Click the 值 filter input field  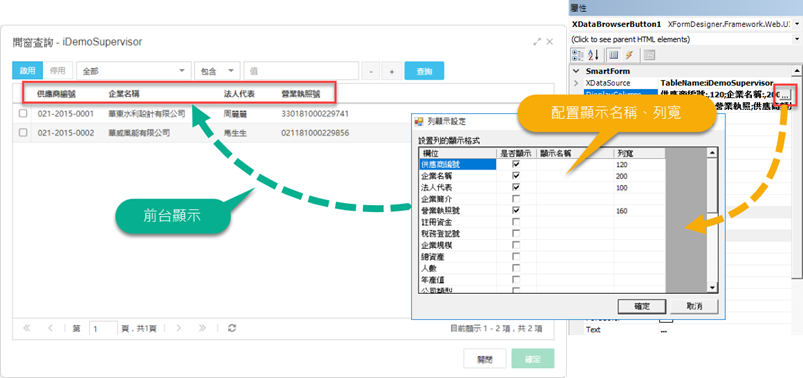(x=301, y=72)
